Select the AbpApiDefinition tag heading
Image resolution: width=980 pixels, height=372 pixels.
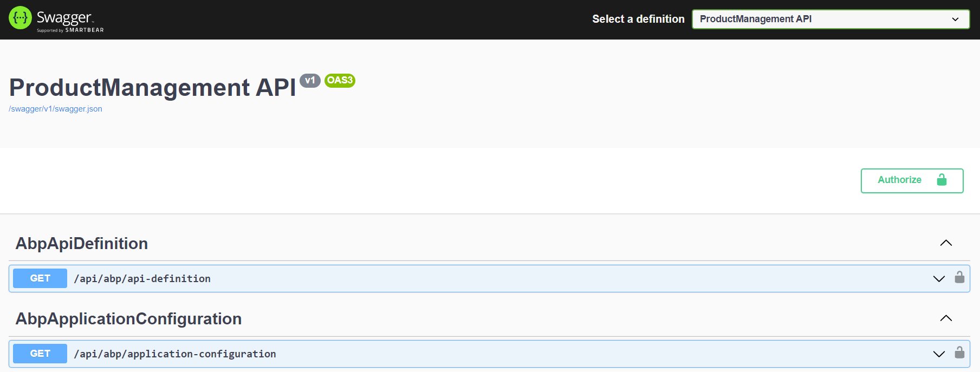(82, 244)
